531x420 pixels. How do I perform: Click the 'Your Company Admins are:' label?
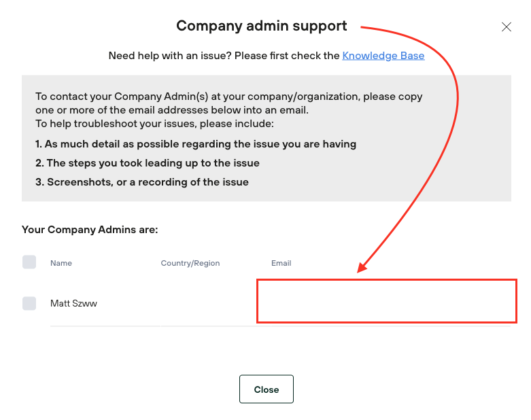click(90, 230)
